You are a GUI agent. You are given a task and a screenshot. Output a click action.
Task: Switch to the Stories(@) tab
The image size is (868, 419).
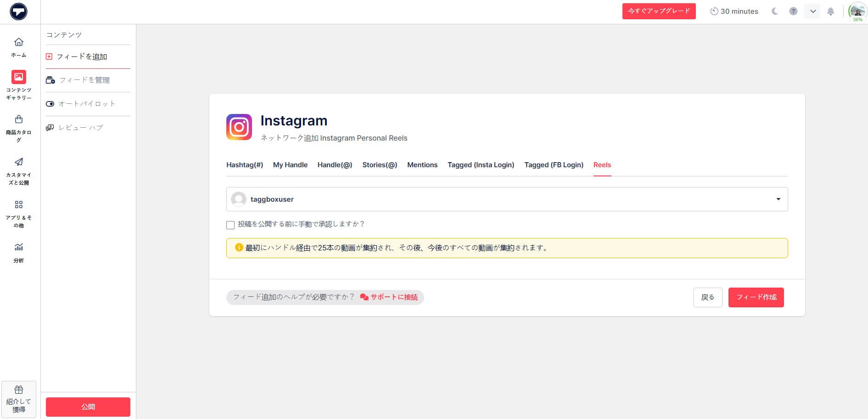(x=380, y=165)
